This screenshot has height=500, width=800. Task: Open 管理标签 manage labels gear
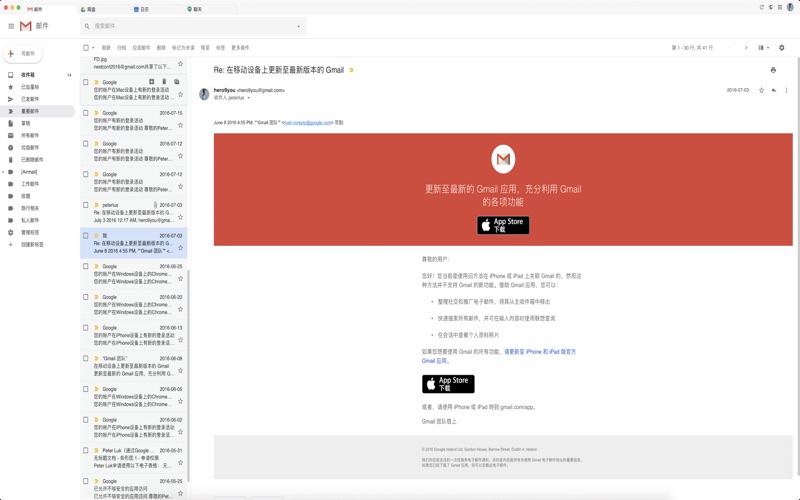click(x=10, y=233)
